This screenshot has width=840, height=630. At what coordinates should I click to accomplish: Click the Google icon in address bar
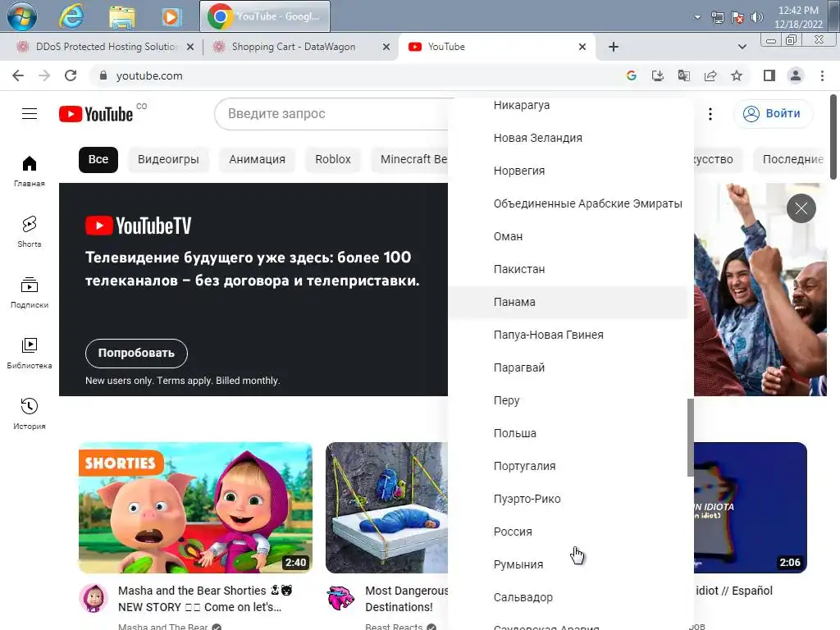point(632,75)
